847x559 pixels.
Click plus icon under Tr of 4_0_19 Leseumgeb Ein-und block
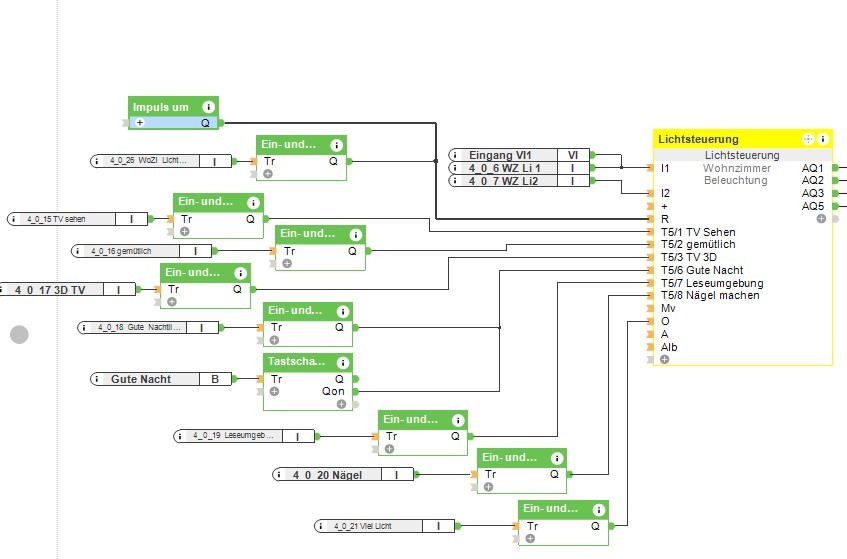pos(389,449)
